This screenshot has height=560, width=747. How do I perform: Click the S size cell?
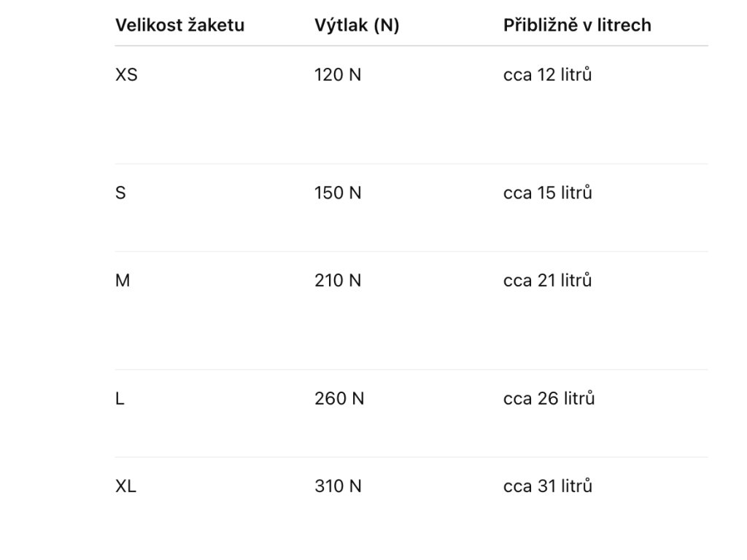point(120,193)
